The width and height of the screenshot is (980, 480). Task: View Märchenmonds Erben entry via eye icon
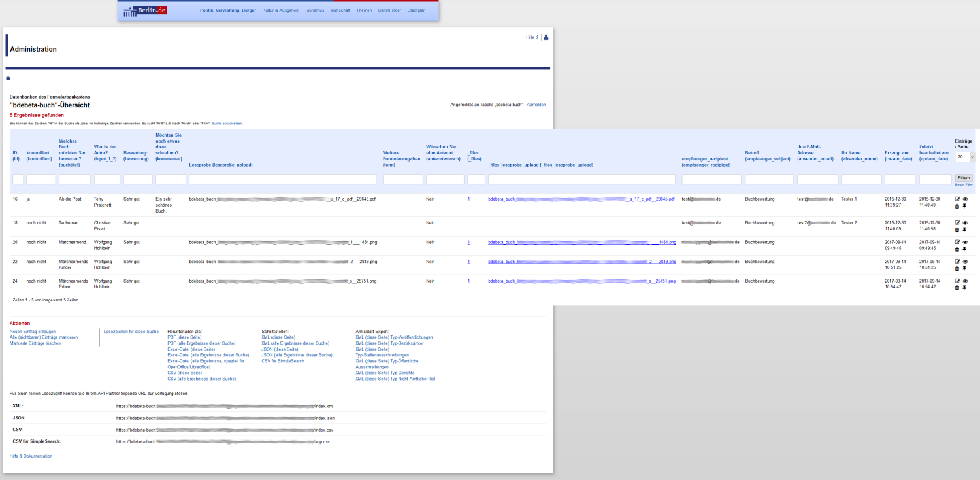click(x=965, y=281)
